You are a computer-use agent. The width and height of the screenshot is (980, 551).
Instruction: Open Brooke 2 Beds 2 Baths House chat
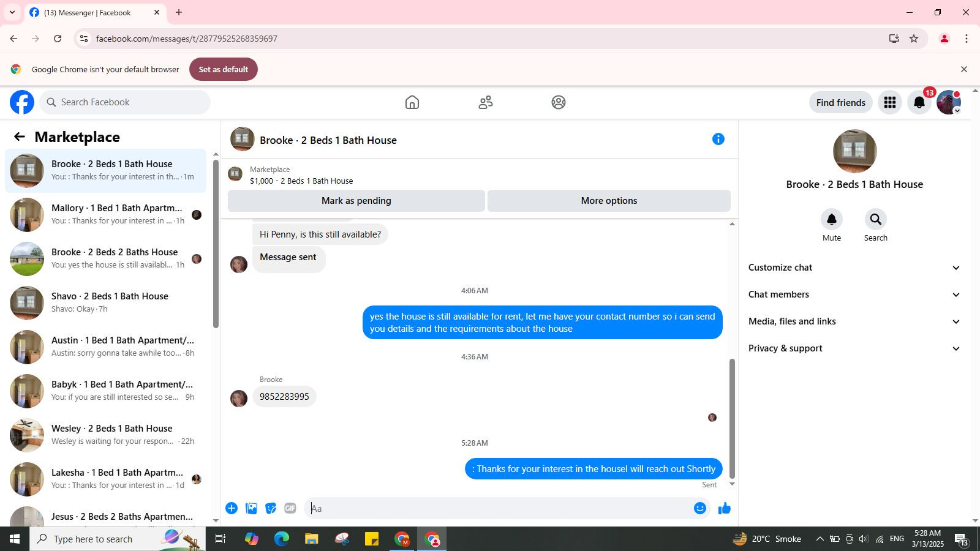[106, 259]
